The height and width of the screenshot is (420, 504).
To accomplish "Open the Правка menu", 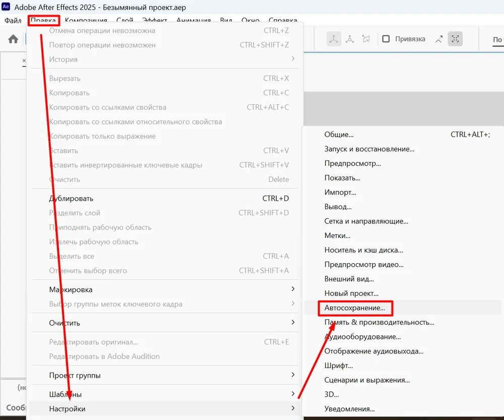I will (x=43, y=21).
